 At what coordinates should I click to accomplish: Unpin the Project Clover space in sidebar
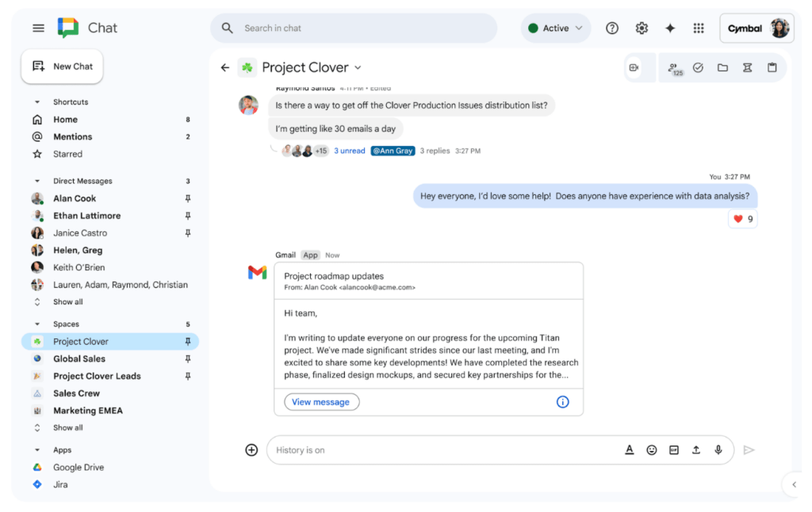pos(188,341)
